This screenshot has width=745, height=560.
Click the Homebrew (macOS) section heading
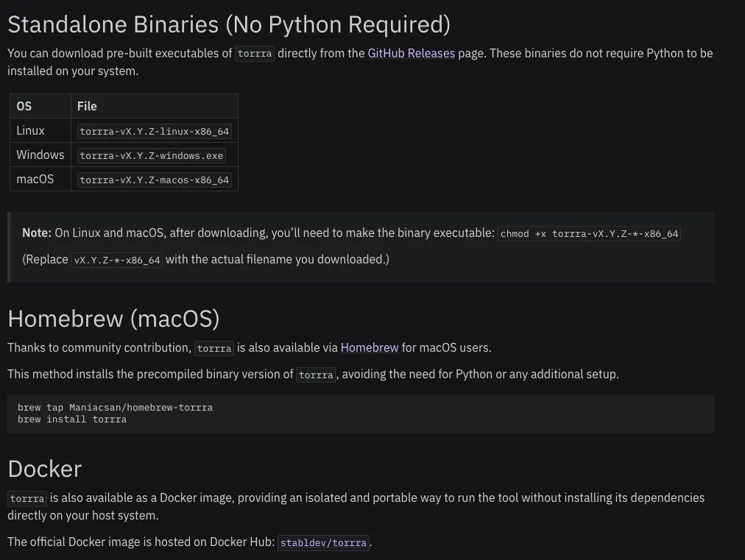click(113, 319)
